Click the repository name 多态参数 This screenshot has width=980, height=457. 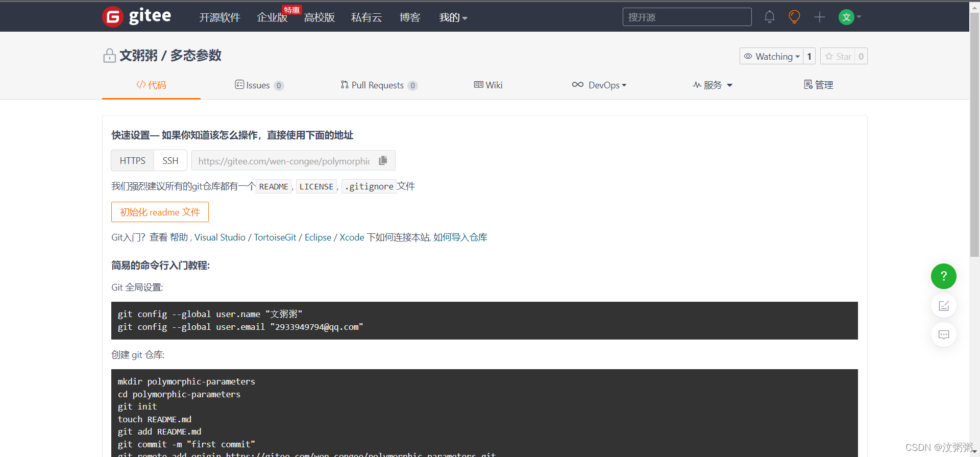195,55
